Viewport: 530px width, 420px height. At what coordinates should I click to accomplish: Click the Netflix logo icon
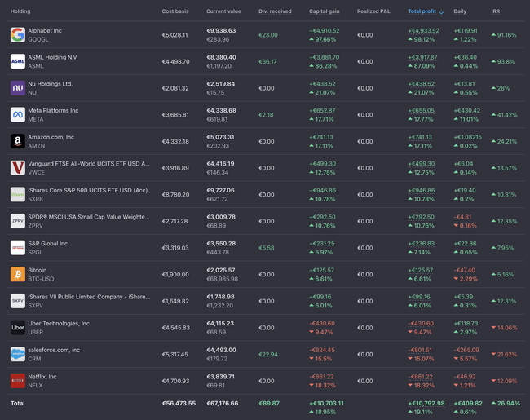pos(17,380)
